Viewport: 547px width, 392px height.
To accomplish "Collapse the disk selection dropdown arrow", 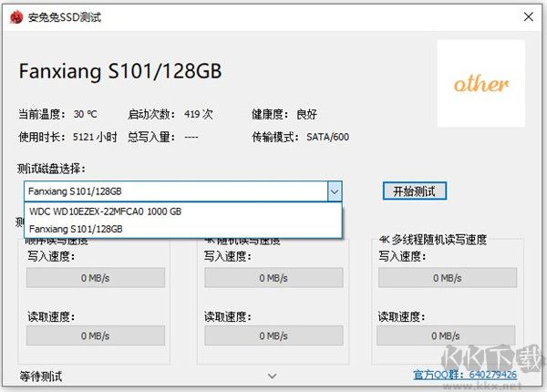I will tap(335, 191).
